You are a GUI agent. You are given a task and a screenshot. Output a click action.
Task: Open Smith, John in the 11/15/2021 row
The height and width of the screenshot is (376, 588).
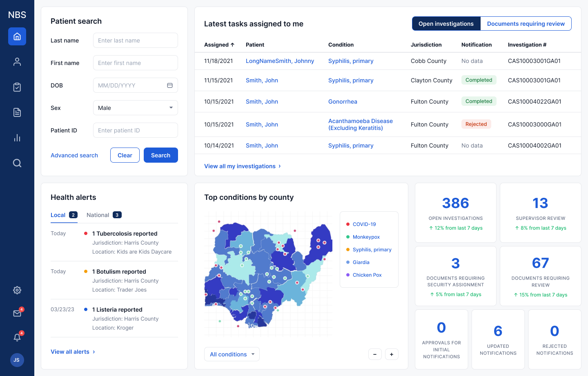pyautogui.click(x=262, y=81)
